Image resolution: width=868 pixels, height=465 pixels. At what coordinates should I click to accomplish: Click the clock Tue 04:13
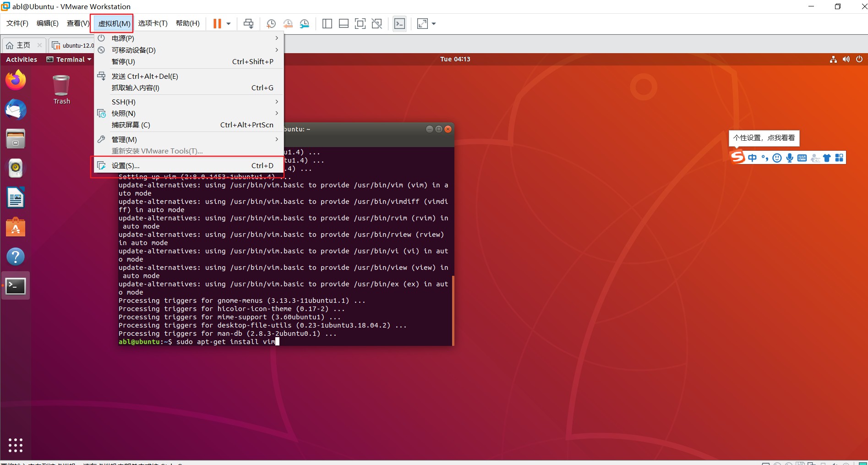[x=455, y=59]
